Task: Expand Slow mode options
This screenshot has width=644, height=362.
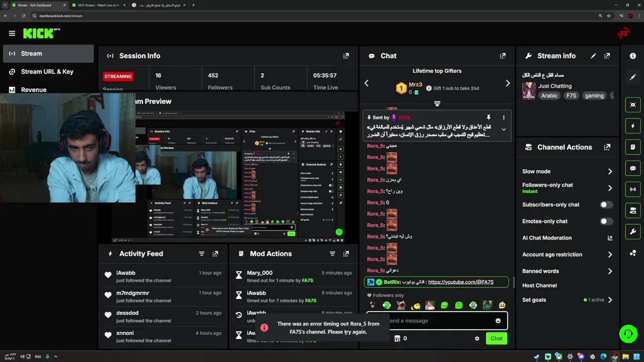Action: pos(610,171)
